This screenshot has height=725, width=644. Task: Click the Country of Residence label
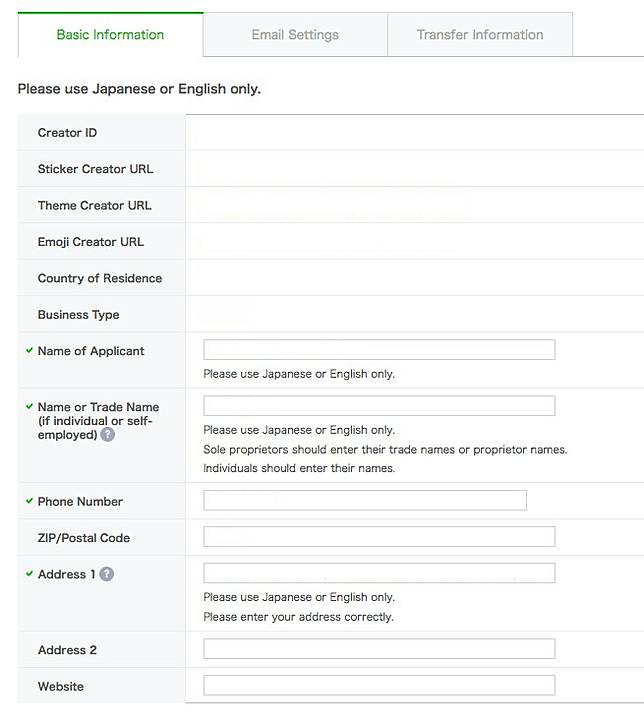tap(99, 278)
